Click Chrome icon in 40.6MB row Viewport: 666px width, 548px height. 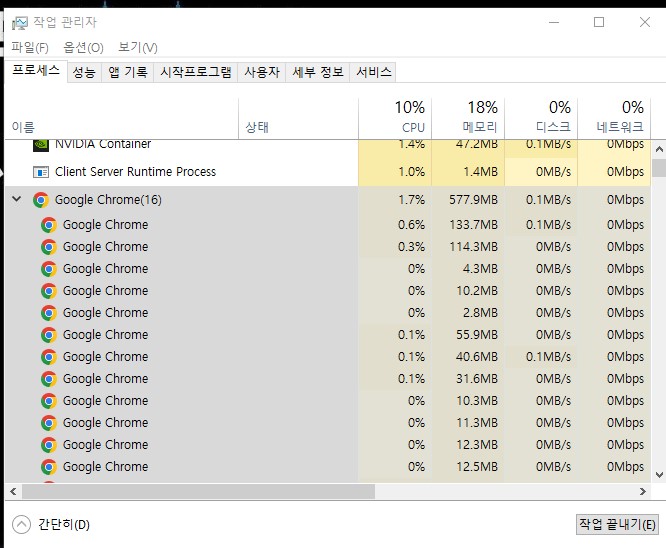[49, 357]
